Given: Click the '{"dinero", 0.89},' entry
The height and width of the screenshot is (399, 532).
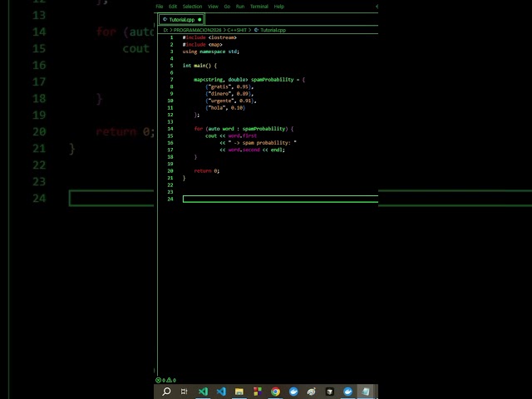Looking at the screenshot, I should [229, 94].
